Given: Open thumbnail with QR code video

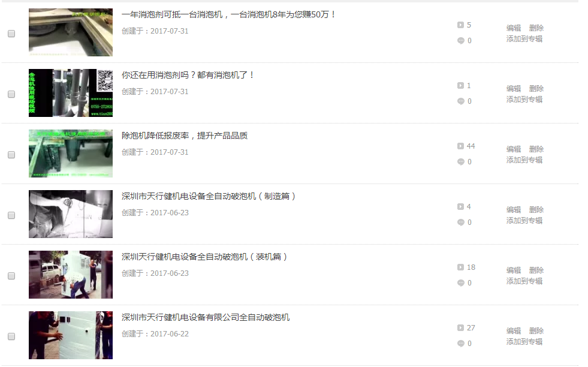Looking at the screenshot, I should tap(71, 93).
